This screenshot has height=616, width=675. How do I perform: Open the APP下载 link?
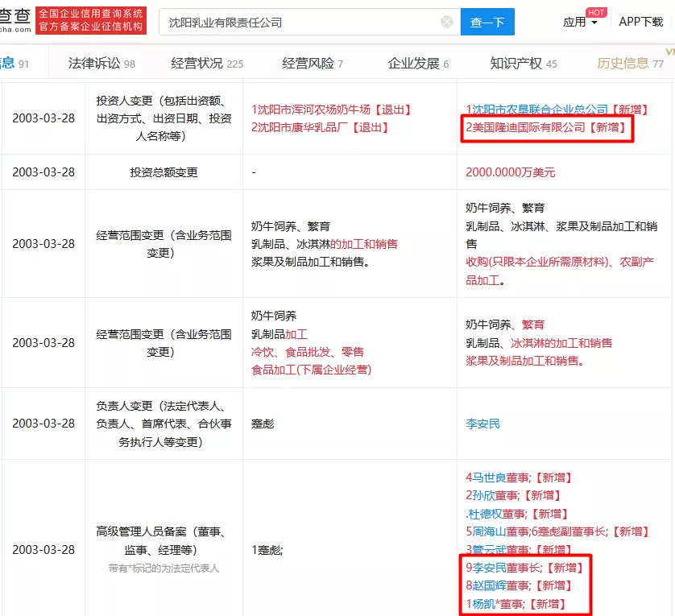coord(641,23)
